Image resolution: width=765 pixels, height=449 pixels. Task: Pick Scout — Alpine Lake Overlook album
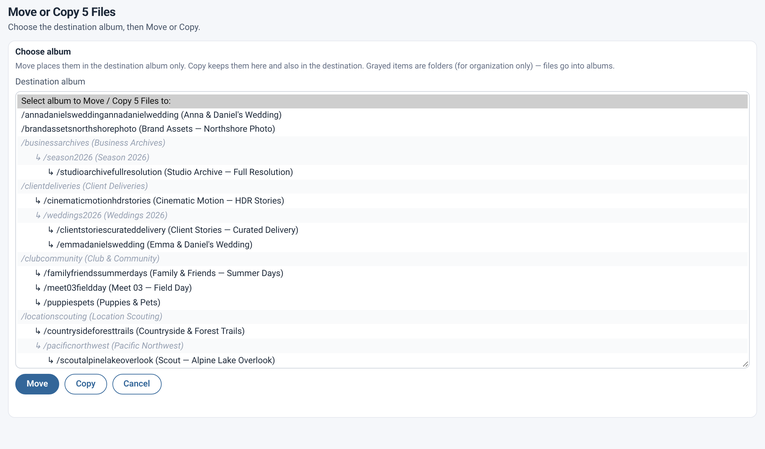[382, 360]
